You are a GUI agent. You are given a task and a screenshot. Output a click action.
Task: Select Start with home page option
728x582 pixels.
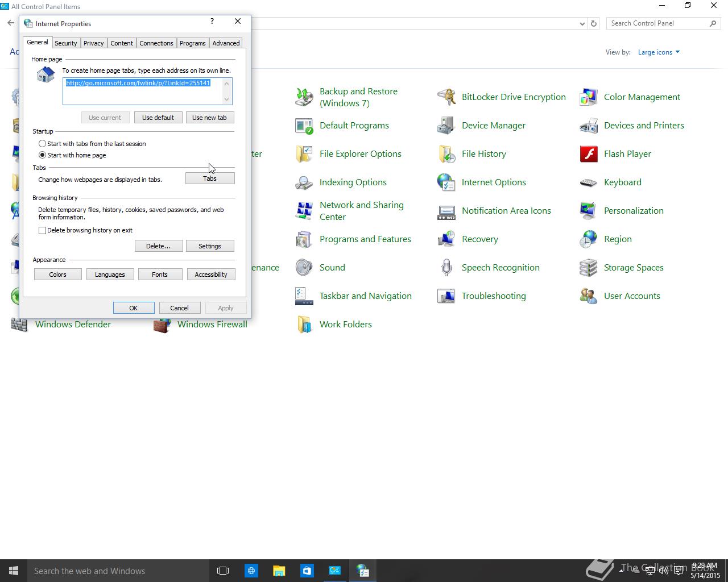click(x=42, y=155)
